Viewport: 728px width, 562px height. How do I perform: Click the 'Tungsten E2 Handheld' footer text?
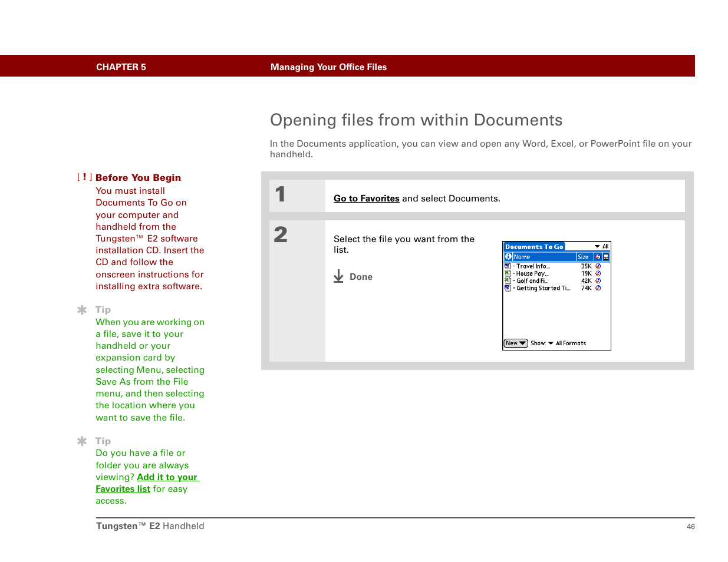(150, 526)
